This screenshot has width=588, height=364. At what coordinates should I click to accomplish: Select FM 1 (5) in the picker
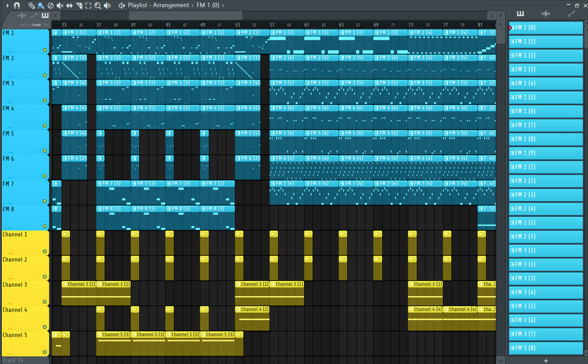[546, 97]
